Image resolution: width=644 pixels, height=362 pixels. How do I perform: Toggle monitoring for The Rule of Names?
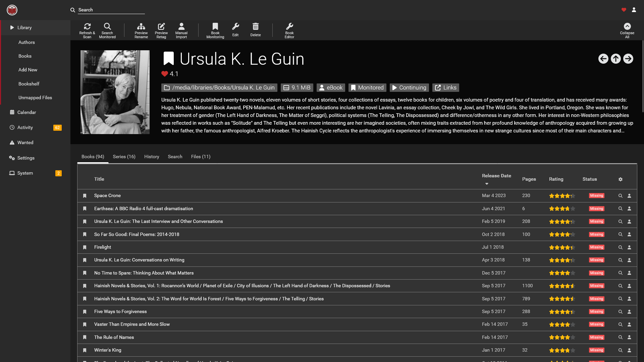point(85,338)
